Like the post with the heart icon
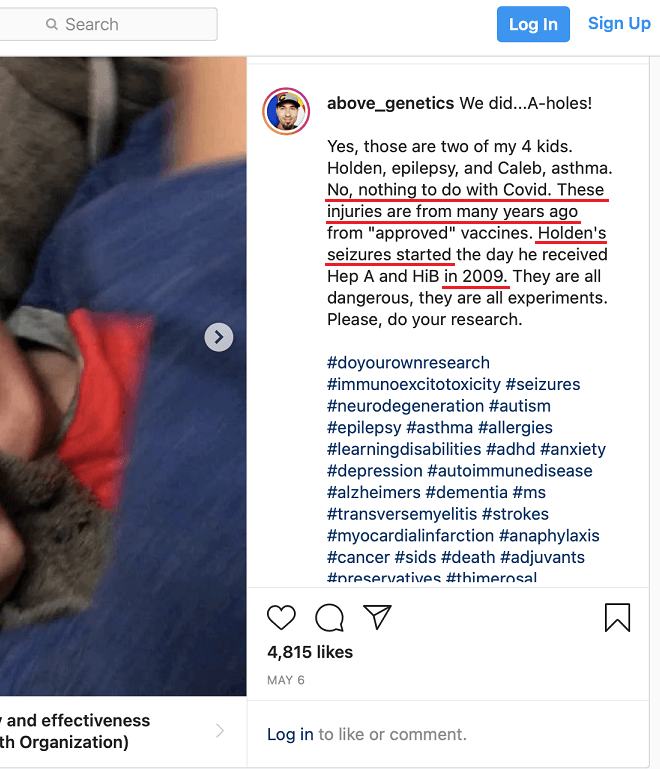The image size is (660, 769). click(x=281, y=617)
